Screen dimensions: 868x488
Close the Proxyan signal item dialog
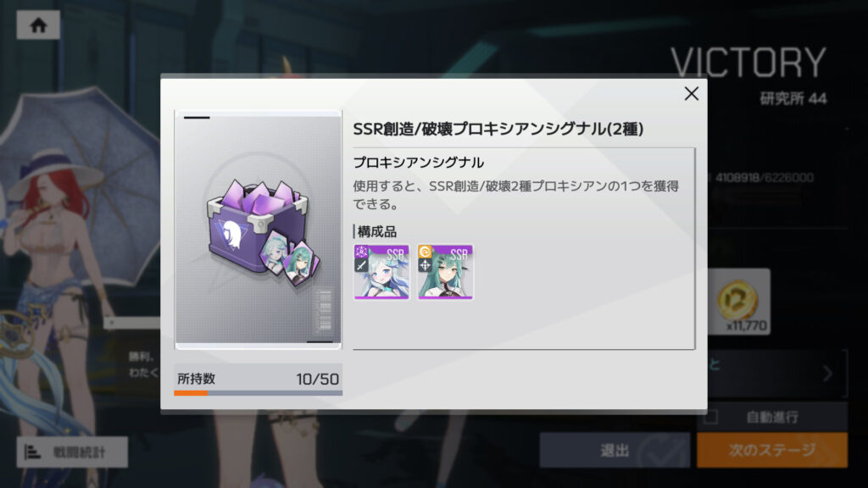691,93
